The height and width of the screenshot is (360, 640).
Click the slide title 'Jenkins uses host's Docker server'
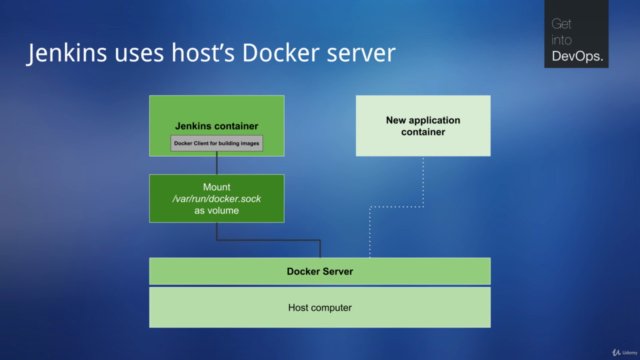click(x=211, y=53)
